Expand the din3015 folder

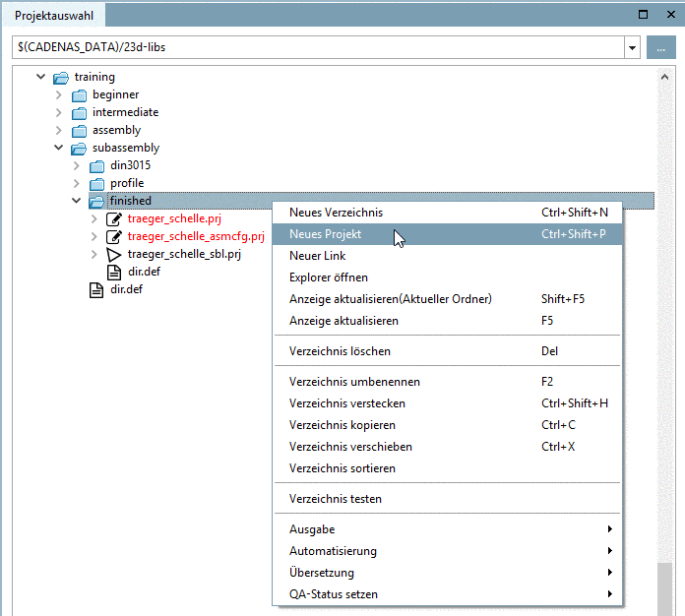point(77,165)
